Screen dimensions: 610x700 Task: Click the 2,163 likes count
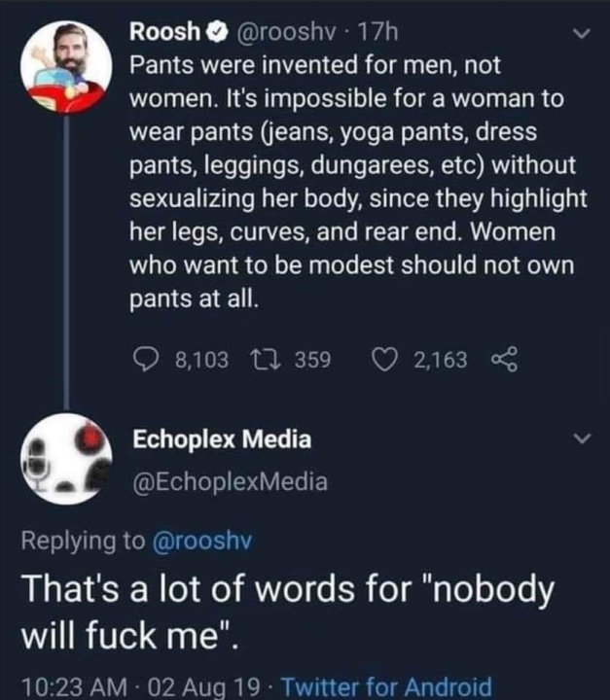pyautogui.click(x=440, y=361)
